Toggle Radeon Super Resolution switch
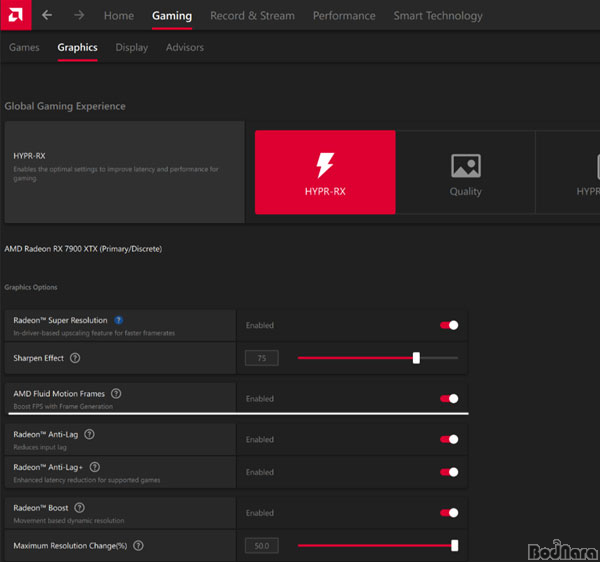This screenshot has height=562, width=600. (449, 325)
